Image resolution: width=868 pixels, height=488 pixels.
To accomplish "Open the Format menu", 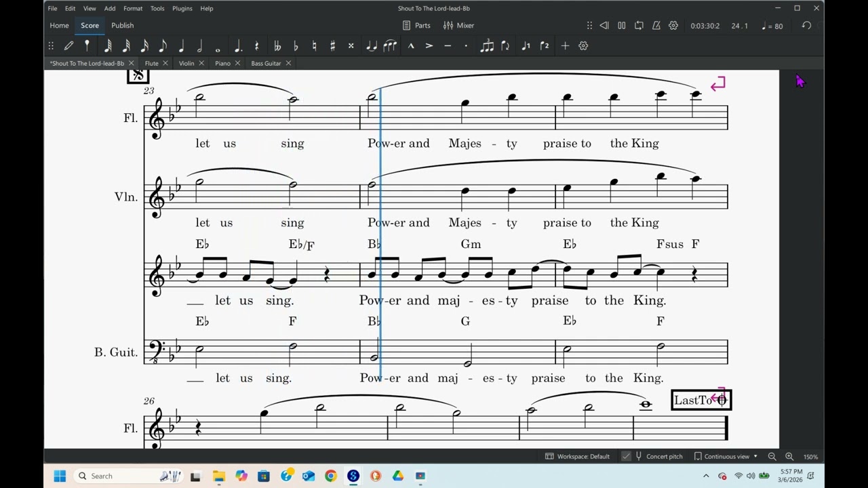I will pos(133,8).
